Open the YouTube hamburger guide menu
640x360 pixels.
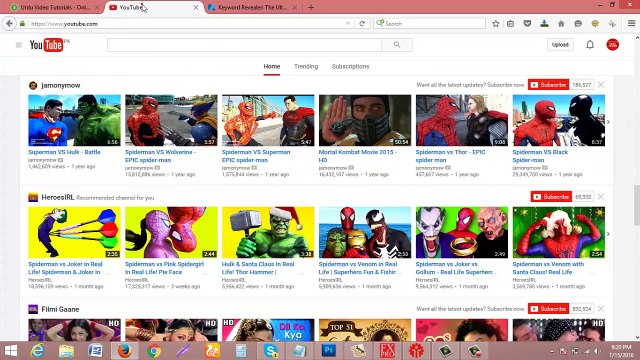click(19, 45)
